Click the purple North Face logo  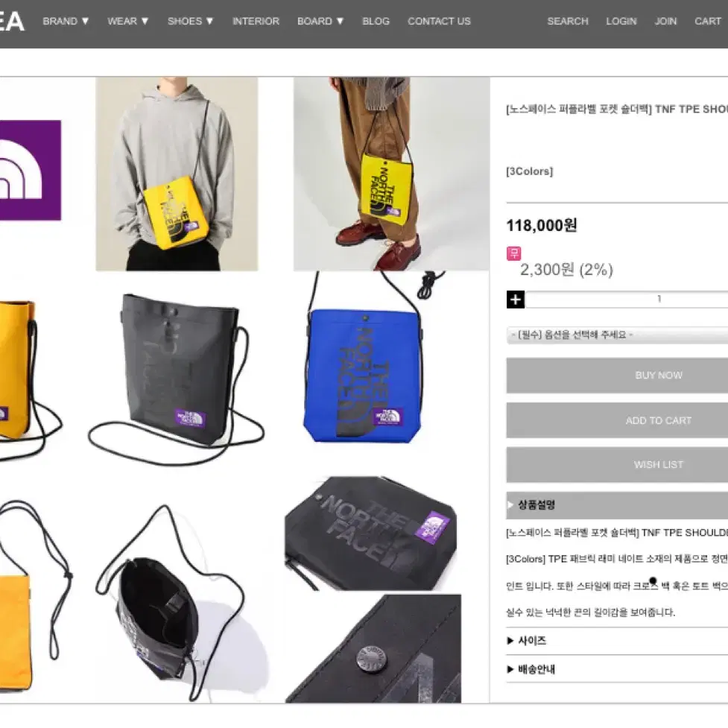(x=31, y=170)
